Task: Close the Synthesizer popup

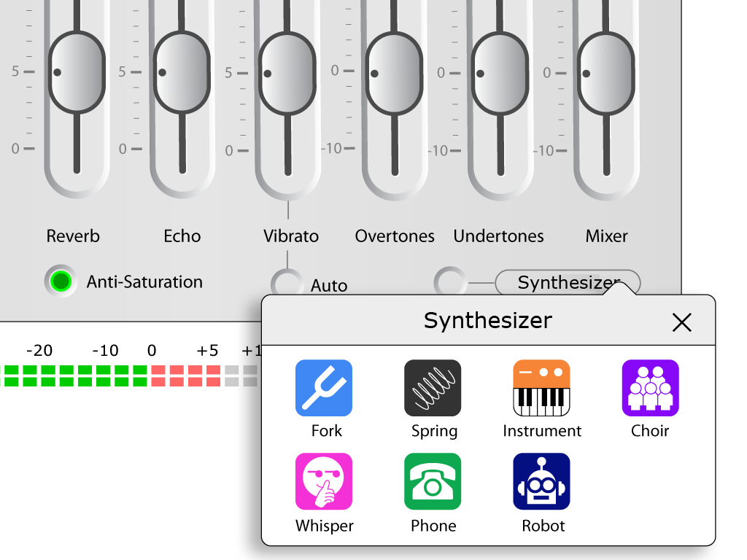Action: coord(682,322)
